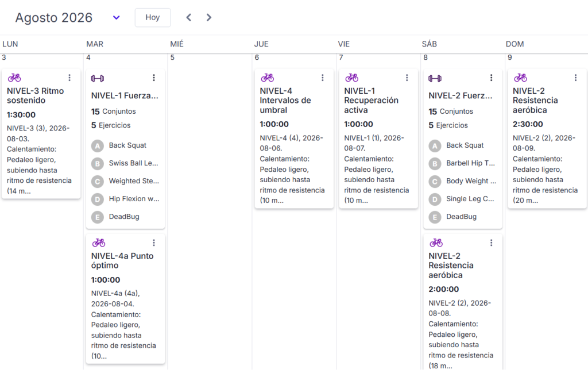Click the LUN column header

[10, 44]
